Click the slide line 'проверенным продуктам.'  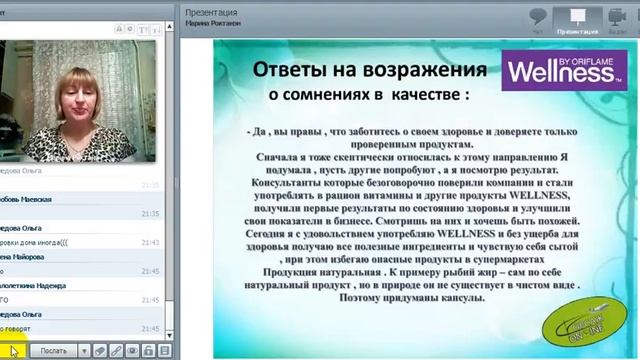point(412,144)
